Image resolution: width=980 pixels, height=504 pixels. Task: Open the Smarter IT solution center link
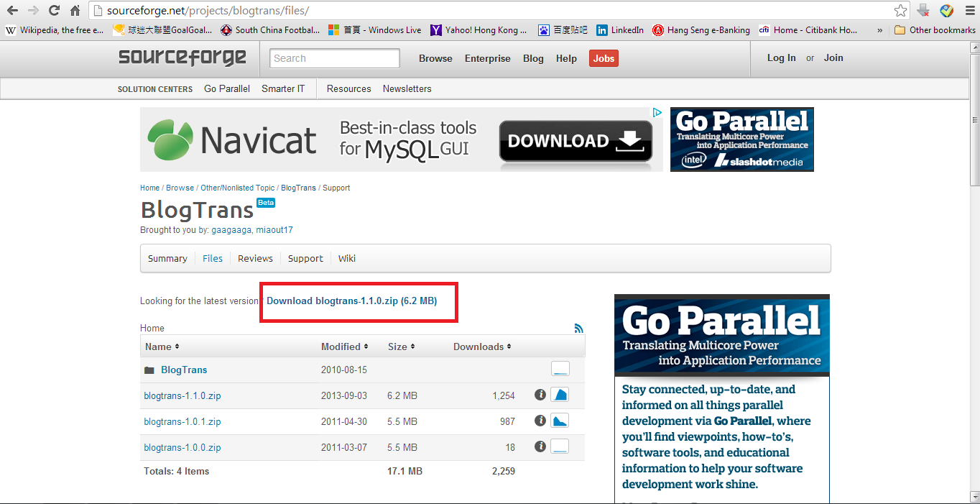click(x=283, y=88)
